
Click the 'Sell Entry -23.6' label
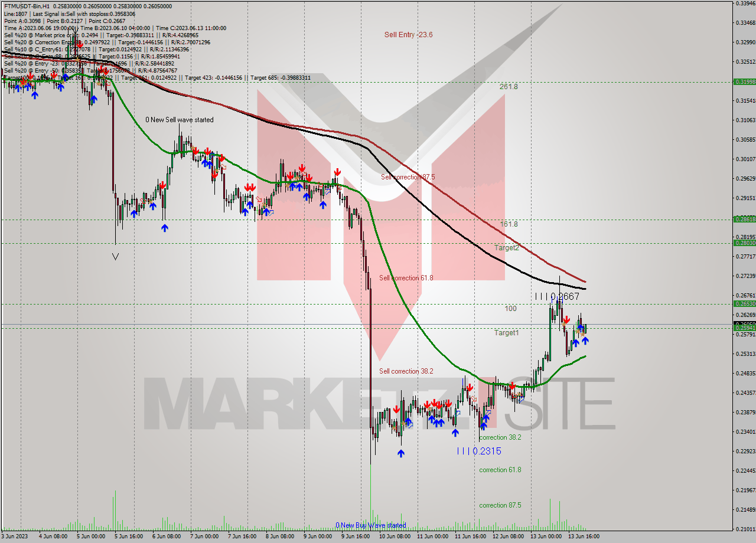408,35
